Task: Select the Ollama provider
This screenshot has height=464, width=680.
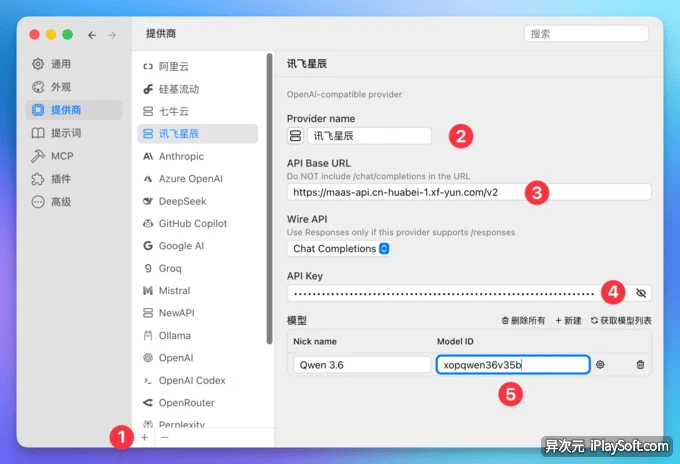Action: point(198,336)
